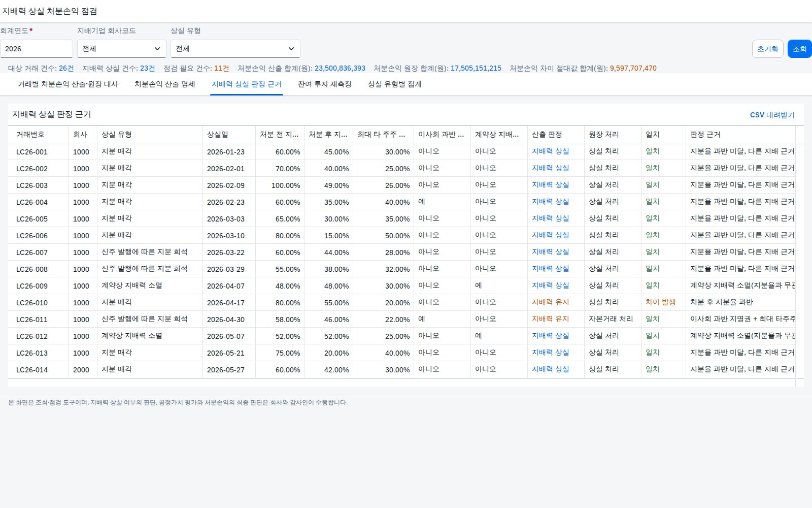Click 점검 필요 건수 11건 summary

click(196, 68)
